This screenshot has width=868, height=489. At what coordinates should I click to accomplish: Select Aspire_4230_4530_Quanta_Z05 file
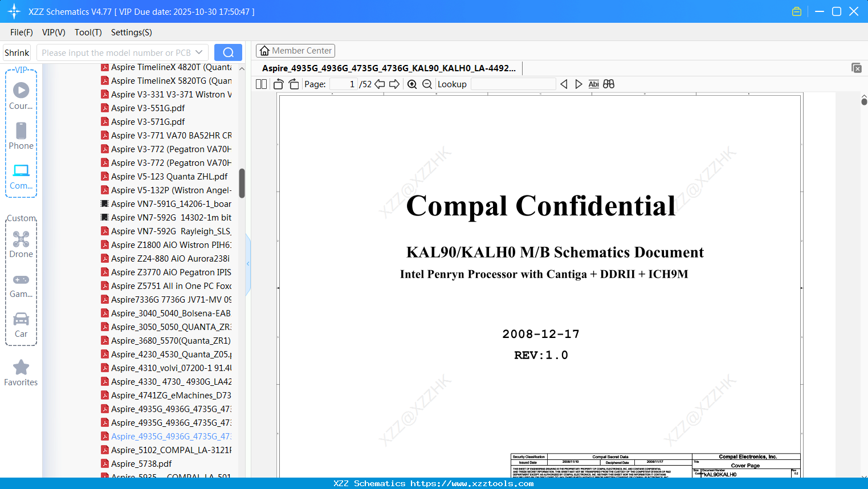click(x=166, y=354)
